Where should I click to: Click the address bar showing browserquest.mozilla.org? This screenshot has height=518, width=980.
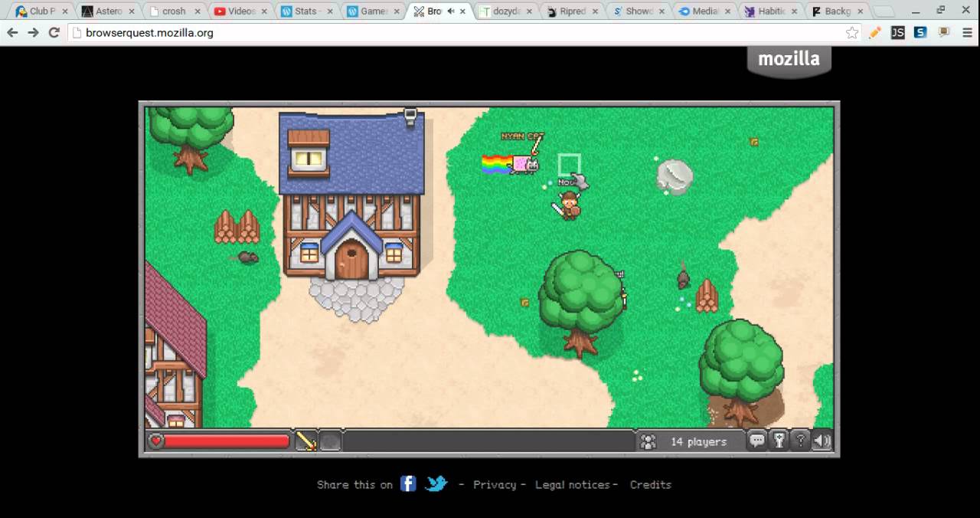click(x=465, y=33)
